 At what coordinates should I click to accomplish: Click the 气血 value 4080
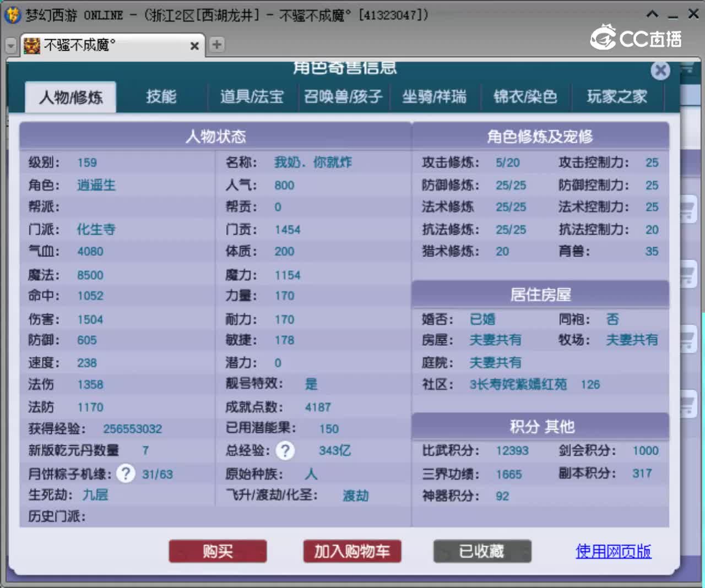click(x=90, y=252)
